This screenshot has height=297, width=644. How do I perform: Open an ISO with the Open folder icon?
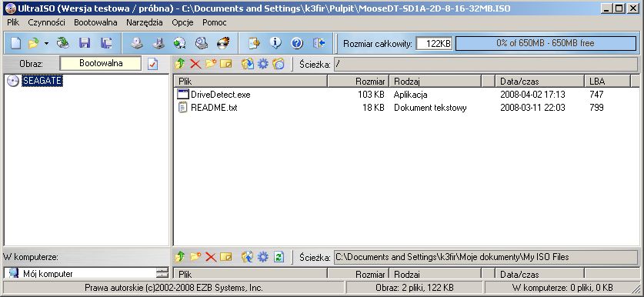[33, 43]
